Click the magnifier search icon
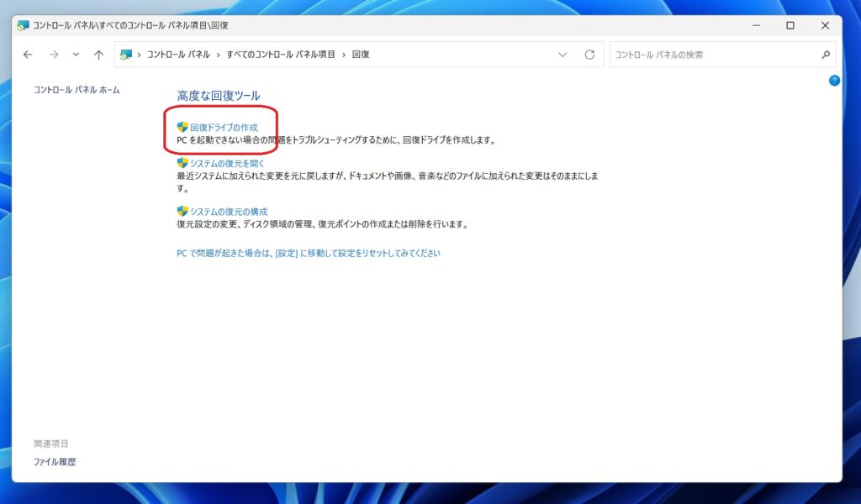861x504 pixels. click(x=826, y=55)
